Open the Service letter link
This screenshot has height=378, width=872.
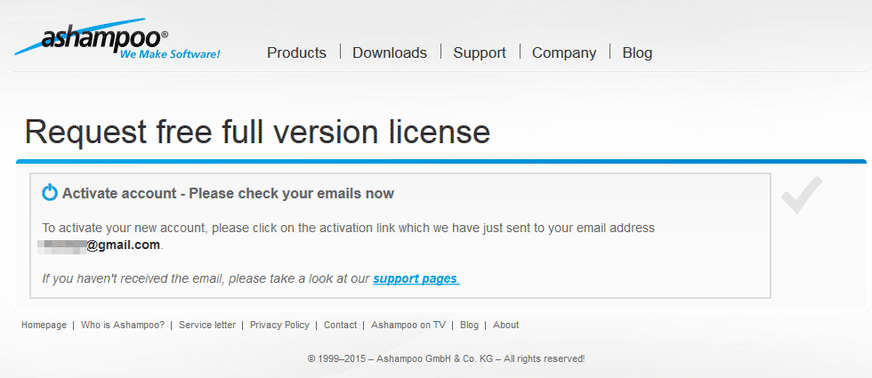(x=207, y=325)
